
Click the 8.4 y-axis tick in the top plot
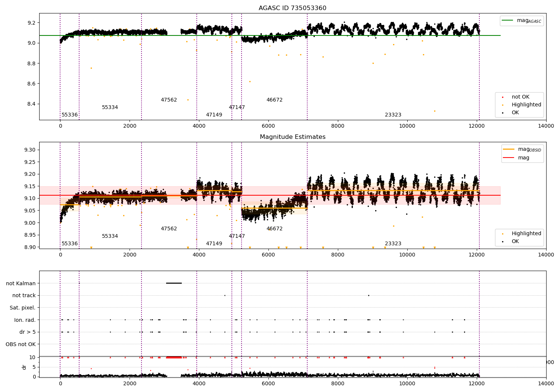[x=31, y=104]
